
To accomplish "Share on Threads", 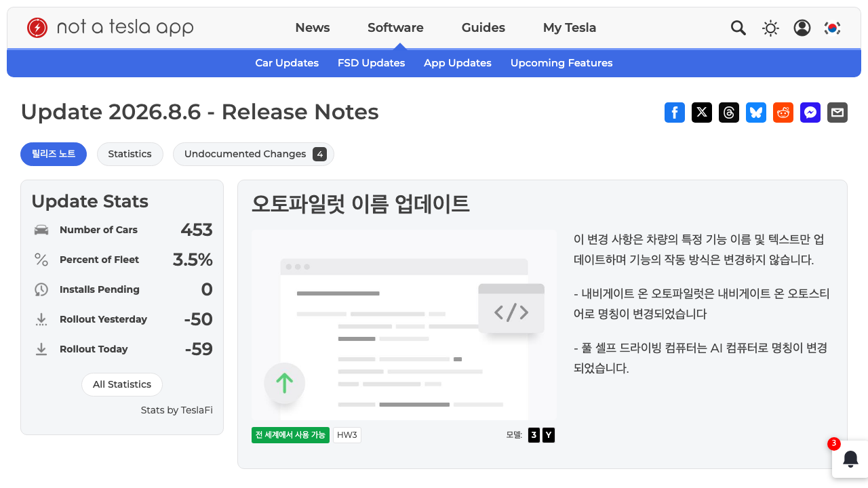I will [729, 113].
